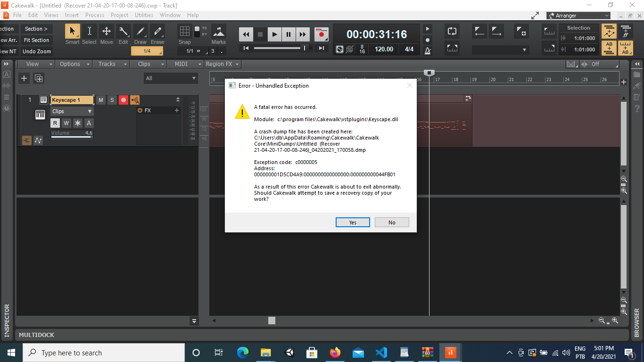This screenshot has width=644, height=362.
Task: Adjust Keyscape 1 Volume slider
Action: 72,134
